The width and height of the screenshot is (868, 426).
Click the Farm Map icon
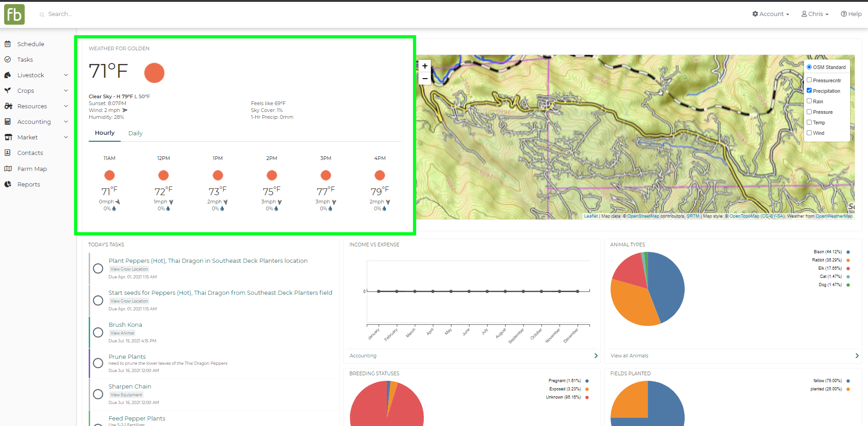[x=8, y=169]
